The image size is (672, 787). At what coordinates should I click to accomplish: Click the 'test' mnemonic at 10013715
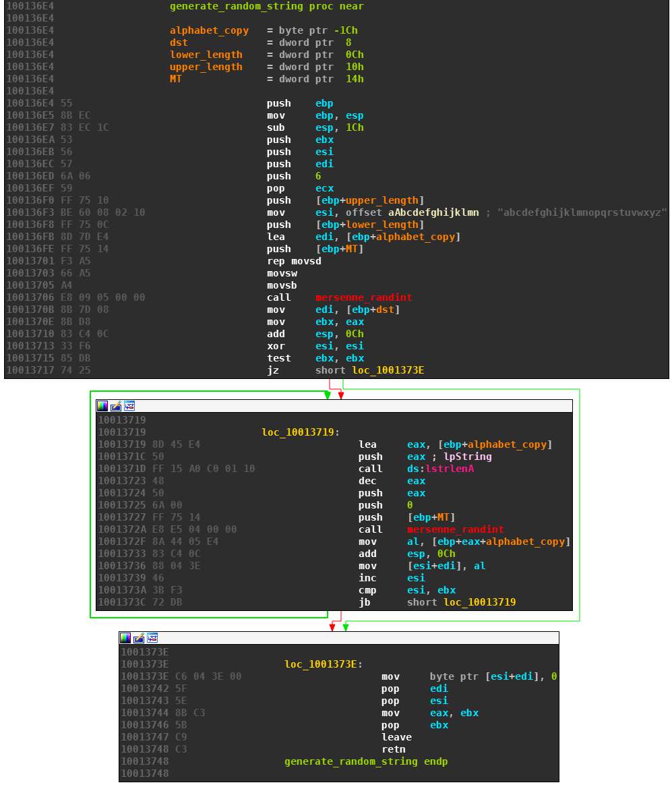pyautogui.click(x=279, y=358)
